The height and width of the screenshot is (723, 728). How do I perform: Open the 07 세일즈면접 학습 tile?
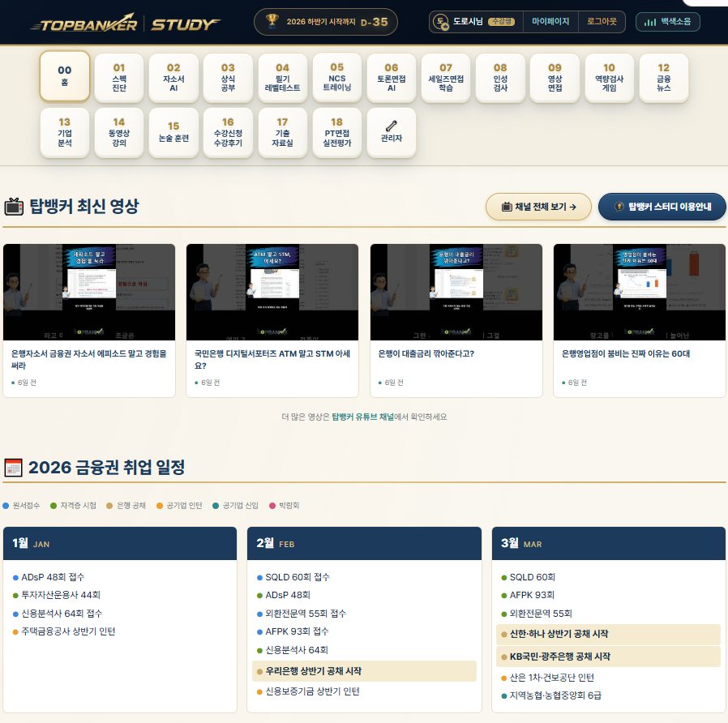(446, 78)
